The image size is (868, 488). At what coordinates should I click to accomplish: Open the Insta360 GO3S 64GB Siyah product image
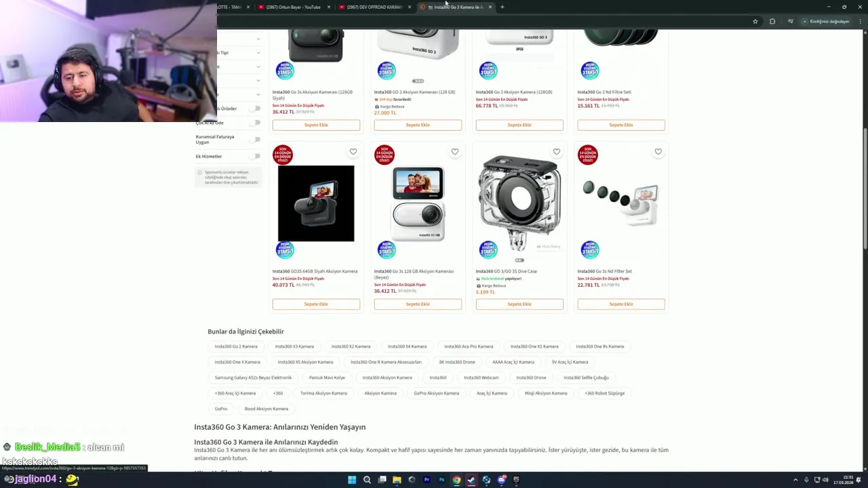pos(316,203)
